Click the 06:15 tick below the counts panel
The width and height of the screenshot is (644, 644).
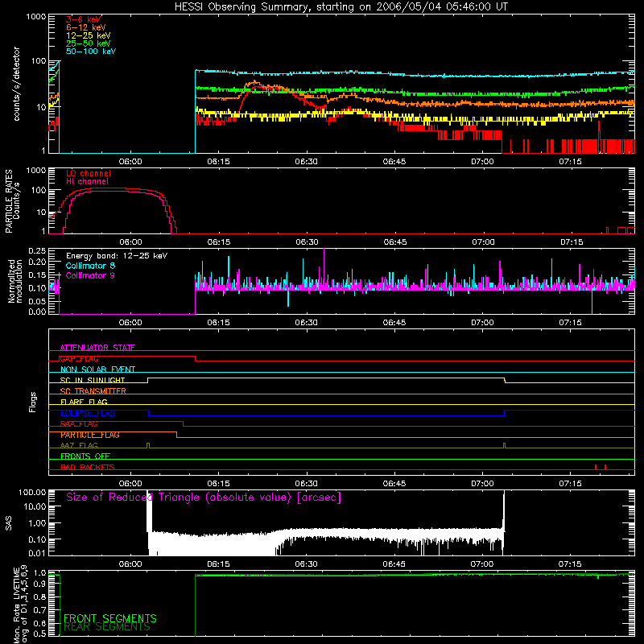(218, 162)
